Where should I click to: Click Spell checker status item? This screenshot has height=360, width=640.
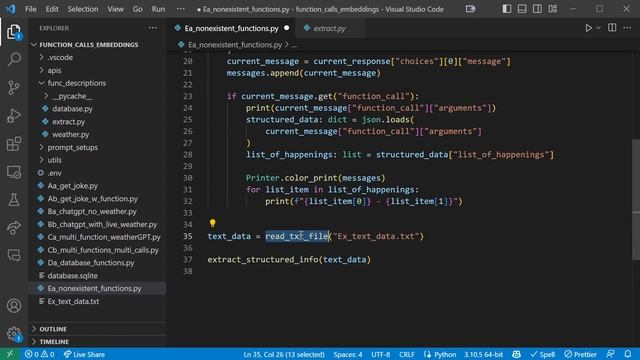(542, 354)
